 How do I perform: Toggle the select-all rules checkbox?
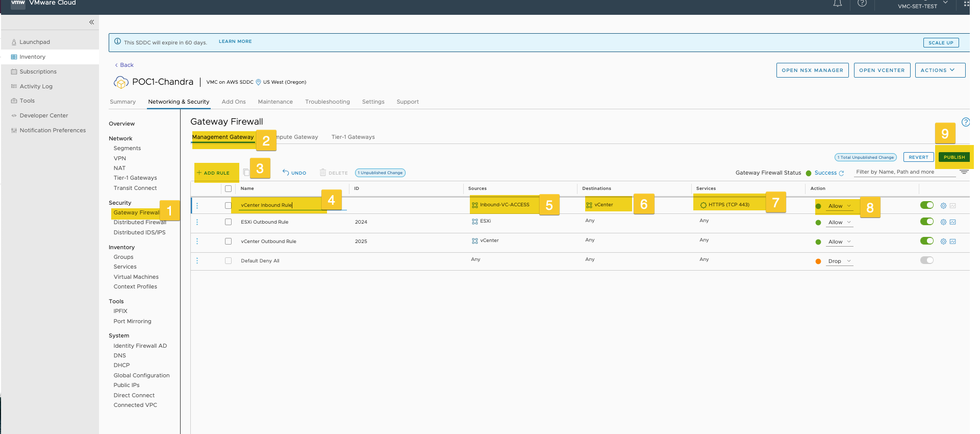[228, 188]
